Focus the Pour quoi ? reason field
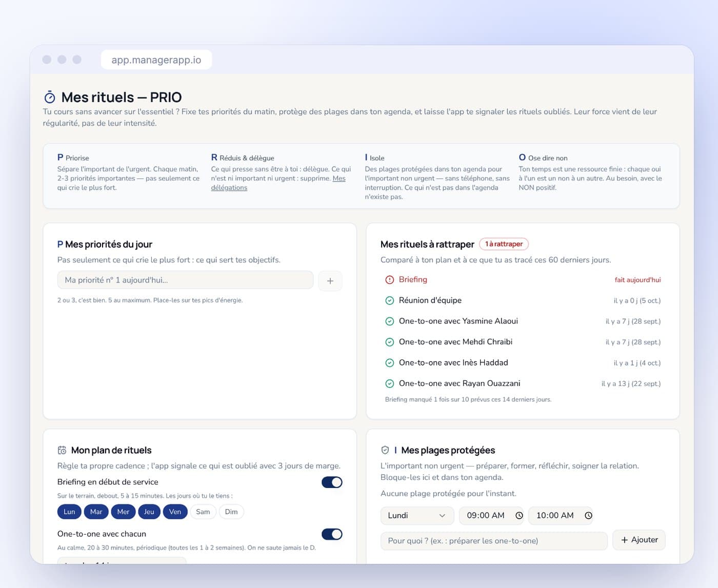The width and height of the screenshot is (718, 588). pyautogui.click(x=494, y=541)
